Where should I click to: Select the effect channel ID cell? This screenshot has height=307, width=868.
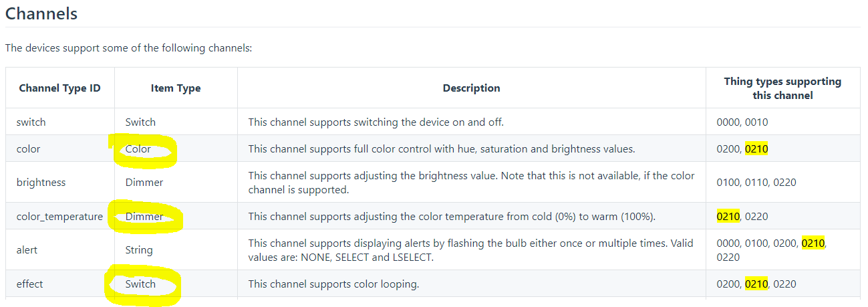(x=30, y=284)
